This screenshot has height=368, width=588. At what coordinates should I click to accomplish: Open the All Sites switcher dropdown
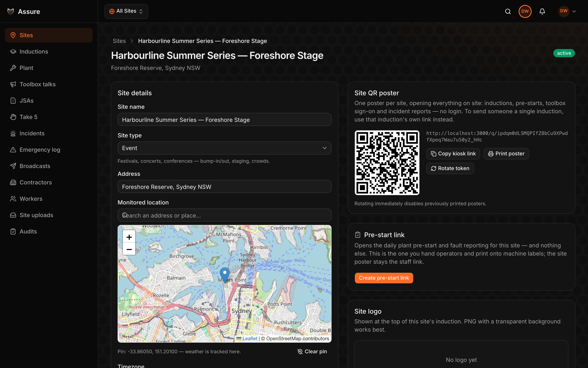tap(126, 11)
